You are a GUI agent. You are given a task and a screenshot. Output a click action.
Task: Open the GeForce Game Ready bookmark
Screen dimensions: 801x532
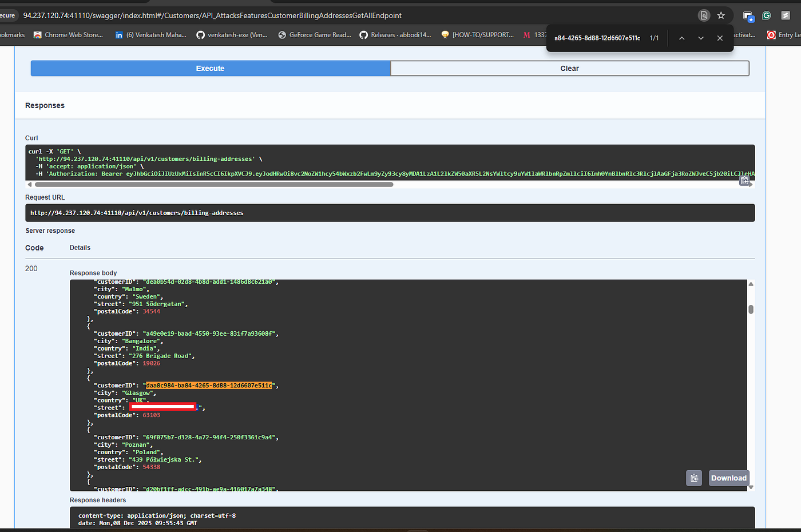[315, 35]
